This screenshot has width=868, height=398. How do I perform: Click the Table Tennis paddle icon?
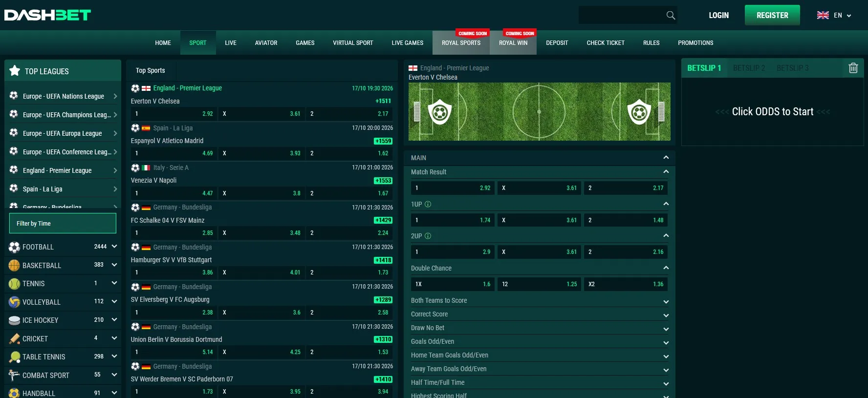(x=14, y=357)
